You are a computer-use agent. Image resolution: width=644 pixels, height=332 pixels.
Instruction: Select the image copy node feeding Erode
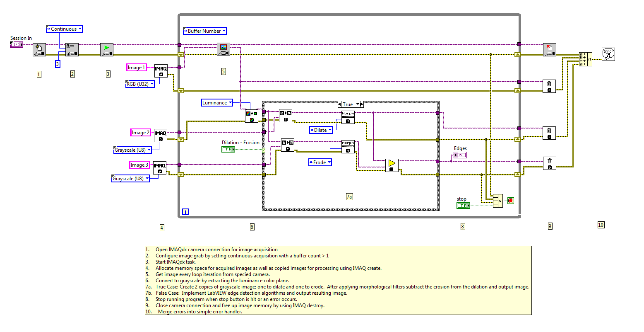(x=288, y=145)
